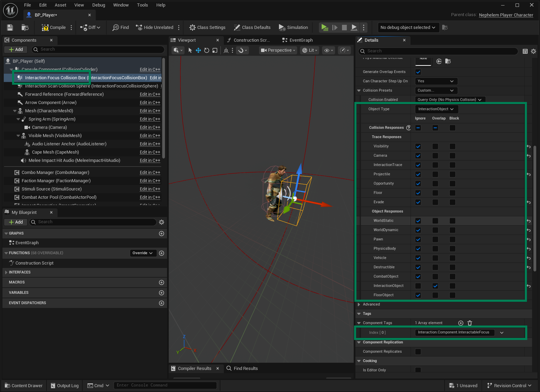Screen dimensions: 540x392
Task: Open the Find Results tab
Action: tap(242, 369)
